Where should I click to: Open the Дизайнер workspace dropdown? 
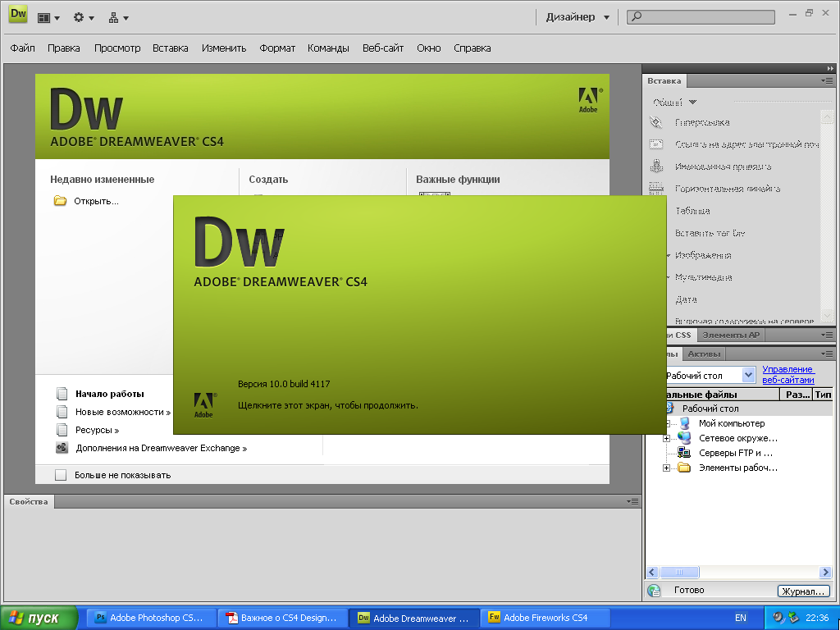577,17
